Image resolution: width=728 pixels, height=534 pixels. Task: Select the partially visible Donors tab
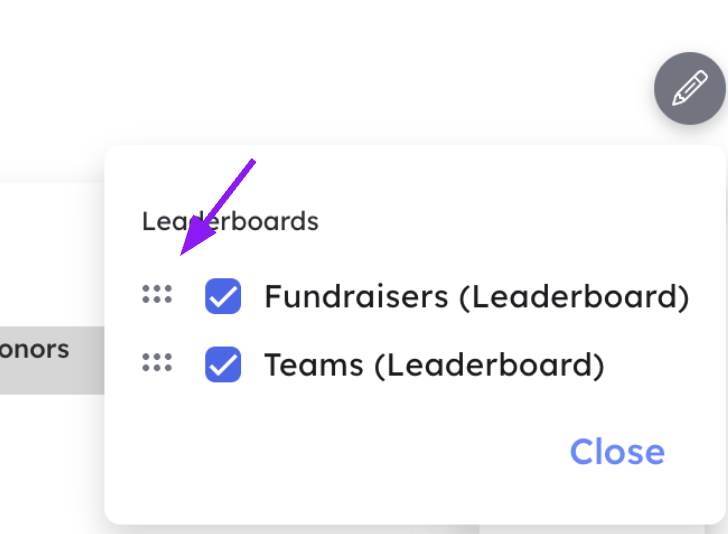tap(40, 351)
